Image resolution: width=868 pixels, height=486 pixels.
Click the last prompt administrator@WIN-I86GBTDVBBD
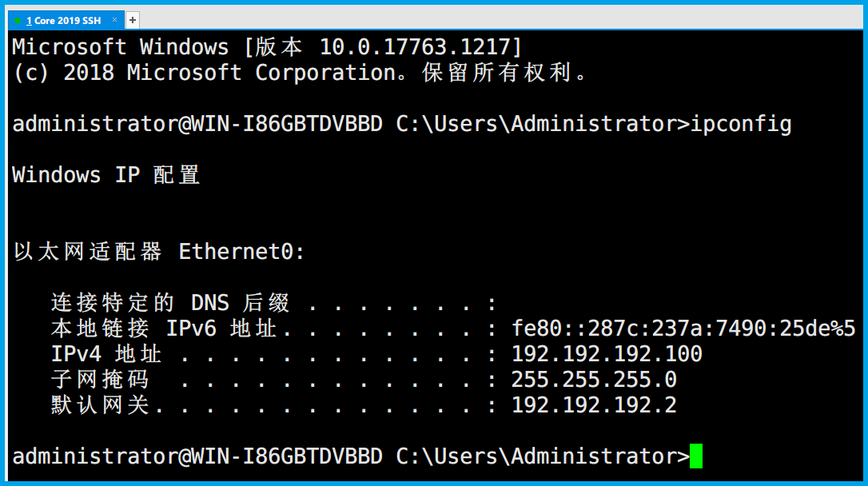[197, 456]
